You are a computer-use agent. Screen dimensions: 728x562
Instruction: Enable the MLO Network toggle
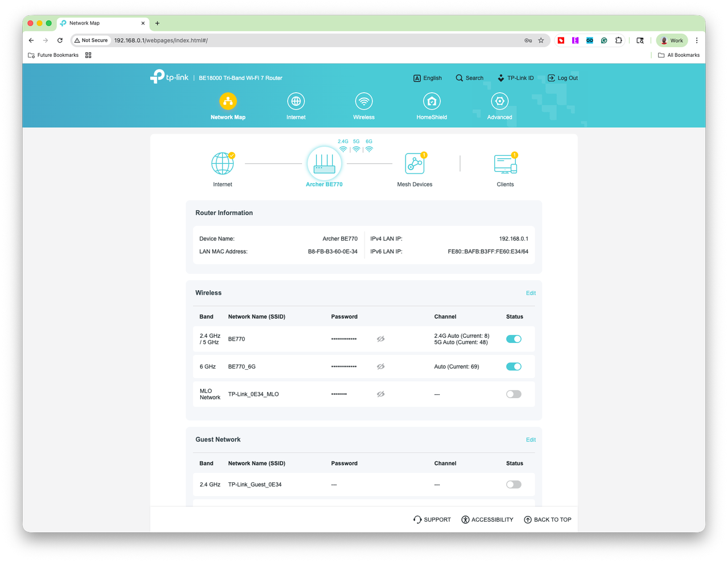coord(514,394)
